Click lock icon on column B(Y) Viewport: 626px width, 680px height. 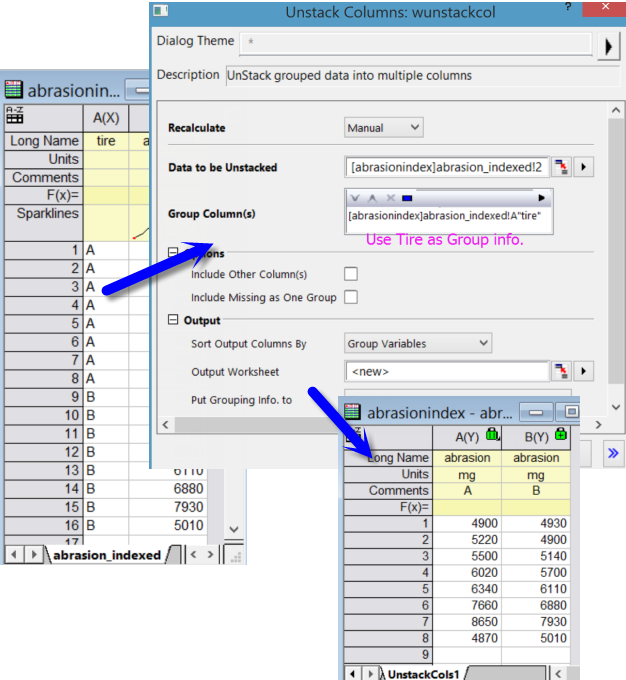click(561, 435)
